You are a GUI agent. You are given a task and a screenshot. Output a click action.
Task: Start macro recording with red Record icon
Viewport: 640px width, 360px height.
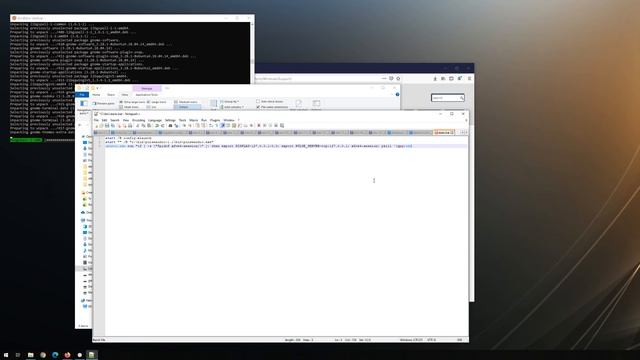[258, 126]
